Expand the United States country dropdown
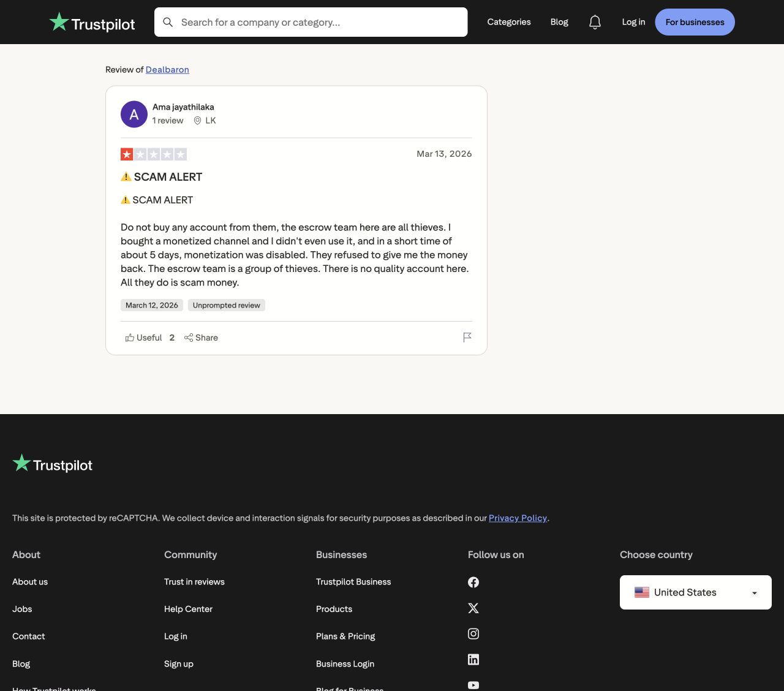This screenshot has height=691, width=784. pyautogui.click(x=696, y=592)
